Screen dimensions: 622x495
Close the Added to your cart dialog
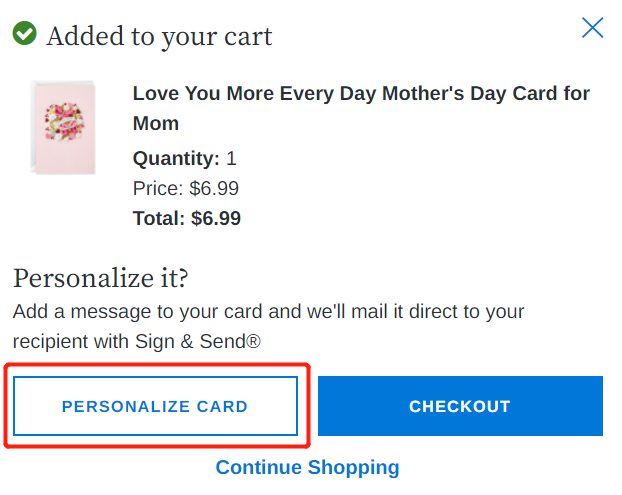point(593,28)
